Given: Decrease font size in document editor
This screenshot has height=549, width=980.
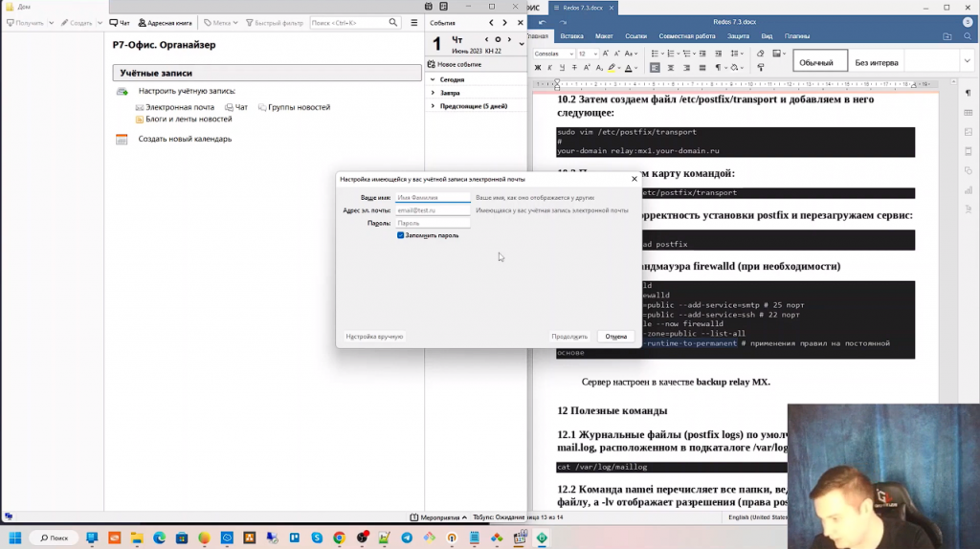Looking at the screenshot, I should click(x=617, y=54).
